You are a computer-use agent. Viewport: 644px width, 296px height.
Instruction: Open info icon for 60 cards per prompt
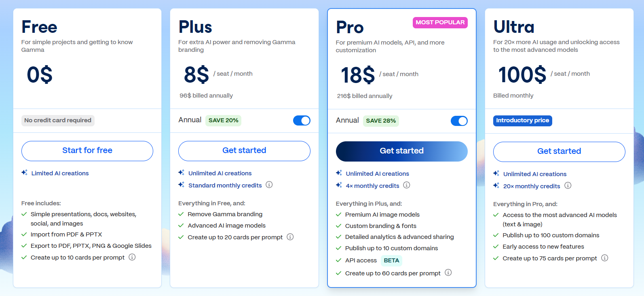click(x=448, y=273)
